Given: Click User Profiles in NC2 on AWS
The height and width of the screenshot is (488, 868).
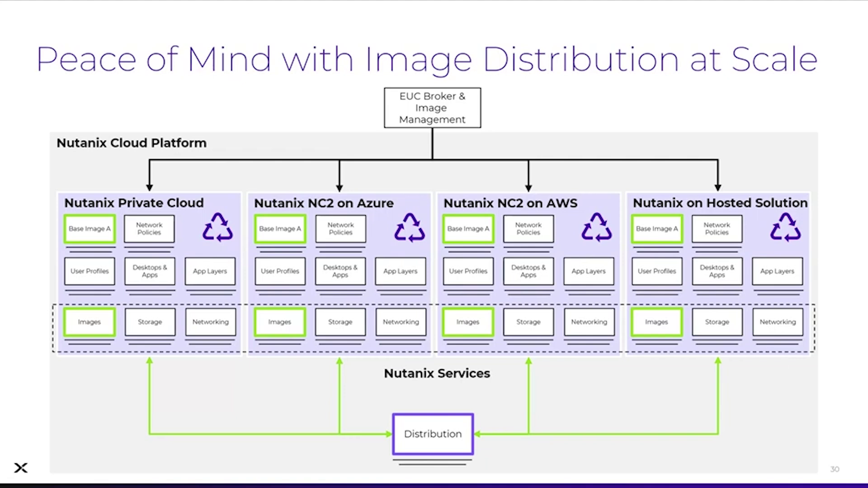Looking at the screenshot, I should (x=468, y=271).
